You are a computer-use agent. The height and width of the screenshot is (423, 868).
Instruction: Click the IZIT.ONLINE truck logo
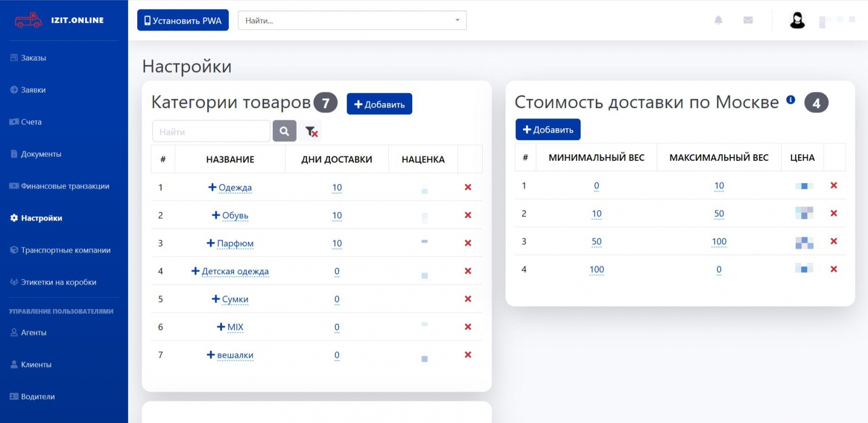[28, 20]
